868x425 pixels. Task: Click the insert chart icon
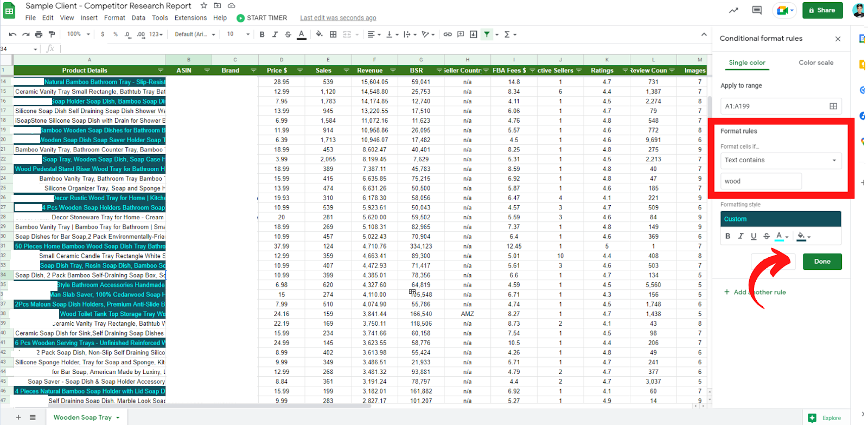(474, 34)
